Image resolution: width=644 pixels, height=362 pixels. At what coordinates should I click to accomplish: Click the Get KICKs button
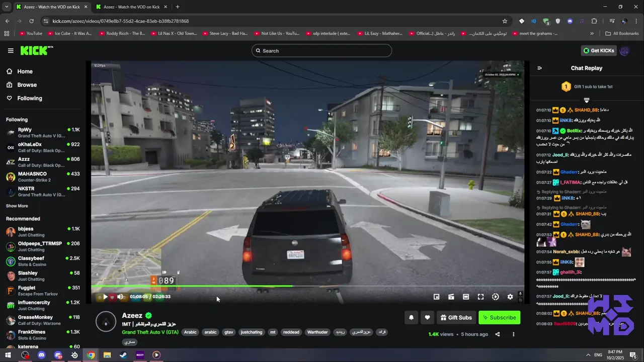[598, 51]
